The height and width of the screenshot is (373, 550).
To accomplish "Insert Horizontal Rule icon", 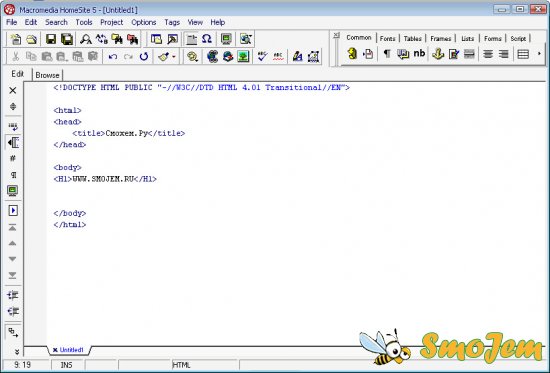I will (x=469, y=54).
